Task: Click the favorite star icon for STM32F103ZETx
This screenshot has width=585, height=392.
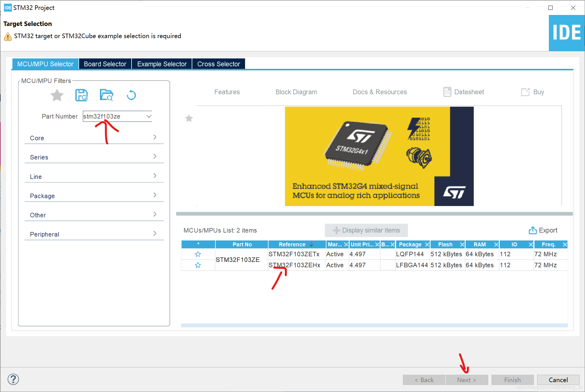Action: pyautogui.click(x=197, y=254)
